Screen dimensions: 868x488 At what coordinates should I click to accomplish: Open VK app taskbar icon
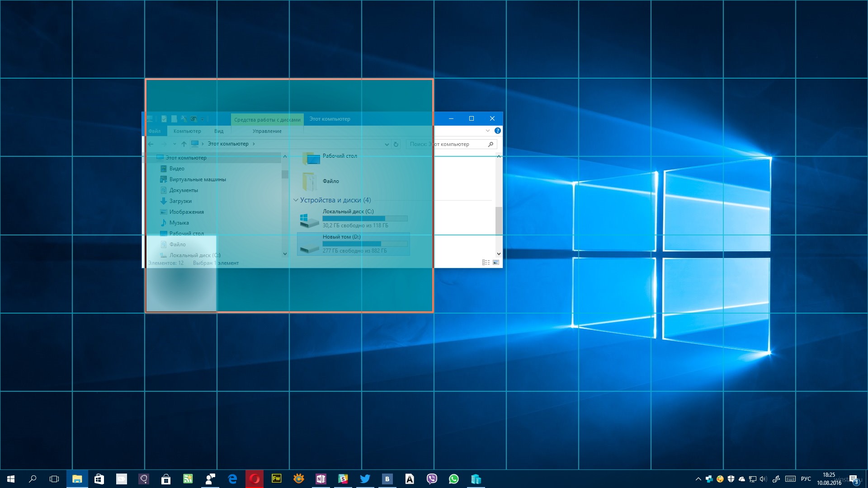(x=387, y=479)
